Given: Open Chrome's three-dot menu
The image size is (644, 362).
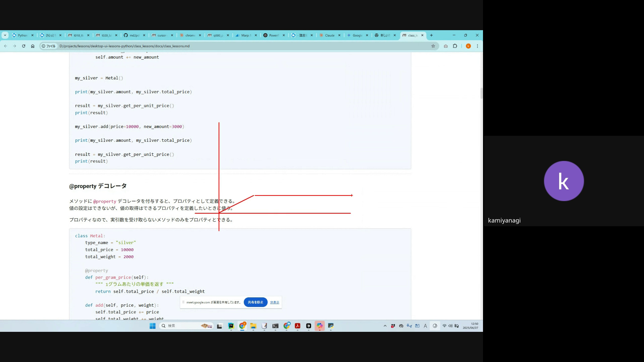Looking at the screenshot, I should (477, 46).
